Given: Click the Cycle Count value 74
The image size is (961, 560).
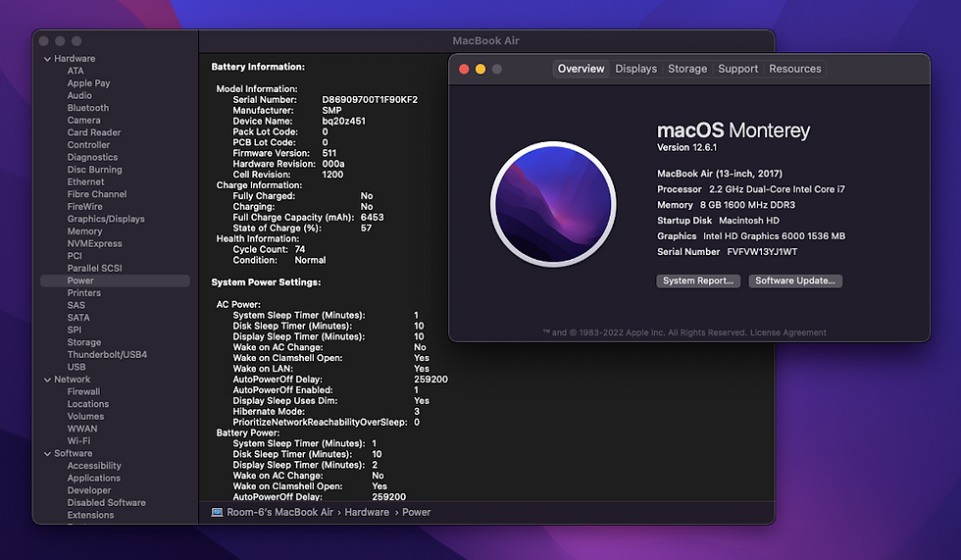Looking at the screenshot, I should tap(300, 249).
